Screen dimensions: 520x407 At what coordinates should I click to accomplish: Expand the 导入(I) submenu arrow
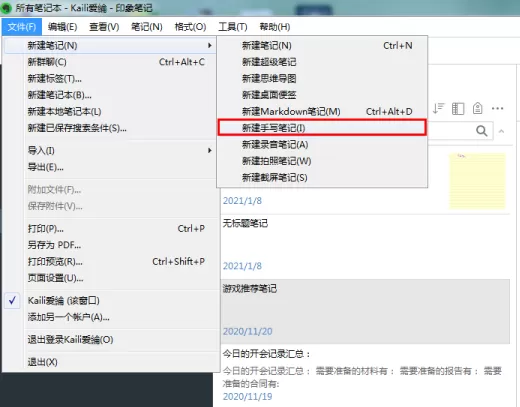[x=209, y=151]
